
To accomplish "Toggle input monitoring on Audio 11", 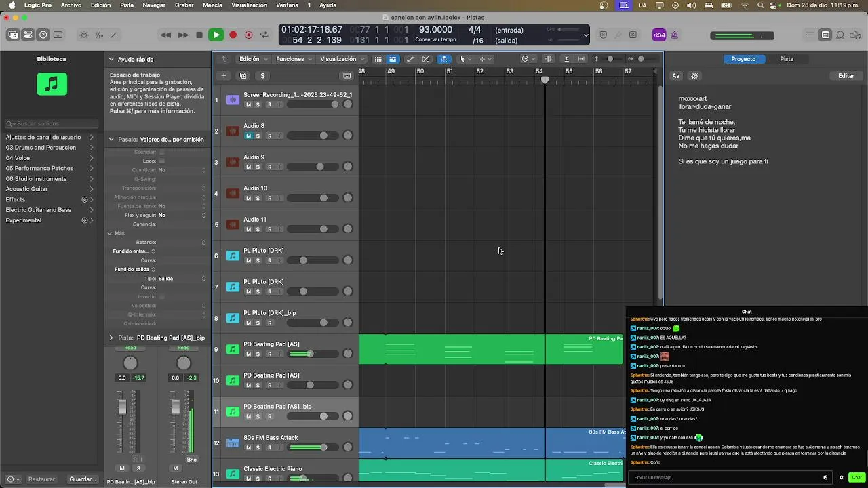I will (279, 229).
